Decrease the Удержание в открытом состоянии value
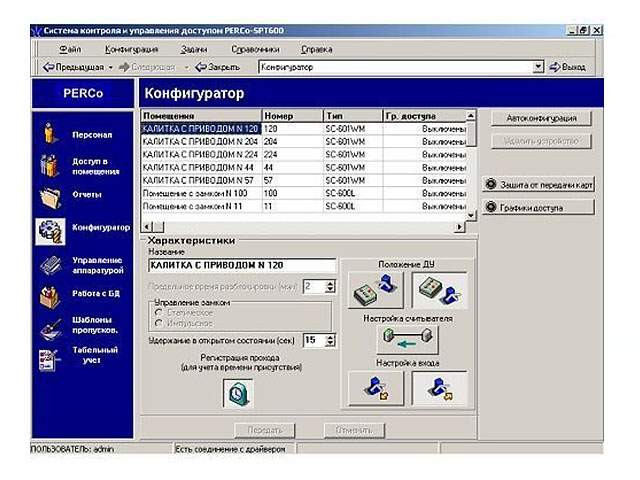640x480 pixels. [x=330, y=344]
